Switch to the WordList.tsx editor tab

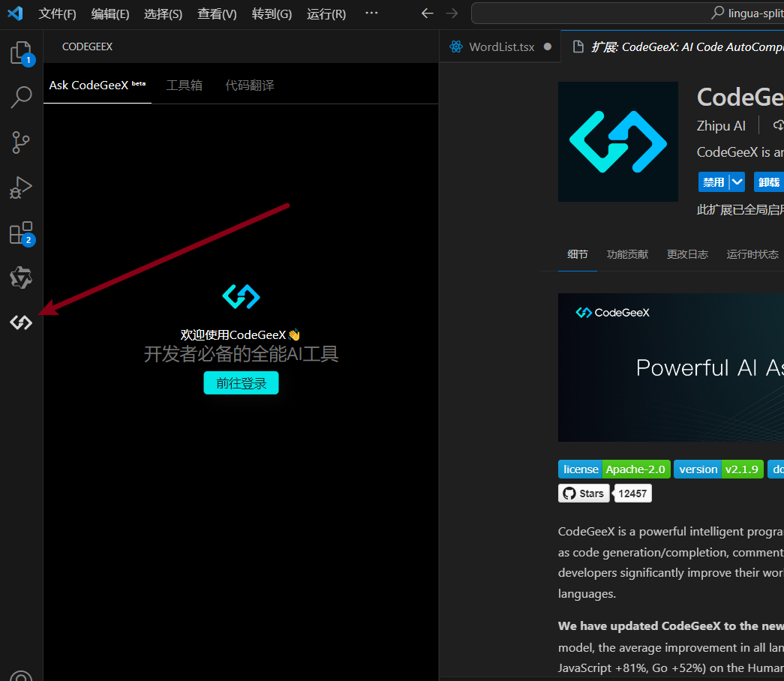coord(500,46)
